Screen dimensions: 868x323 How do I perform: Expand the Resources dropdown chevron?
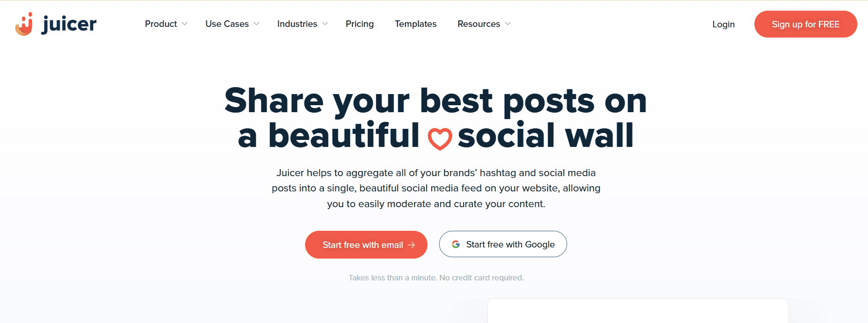click(508, 24)
